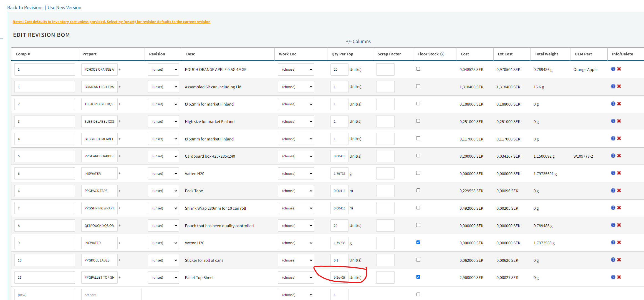Viewport: 644px width, 300px height.
Task: Delete the Shrink Wrap 280mm row
Action: pos(619,208)
